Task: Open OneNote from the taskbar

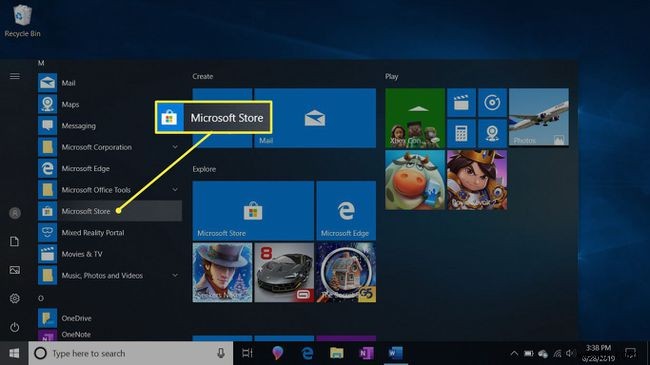Action: 366,353
